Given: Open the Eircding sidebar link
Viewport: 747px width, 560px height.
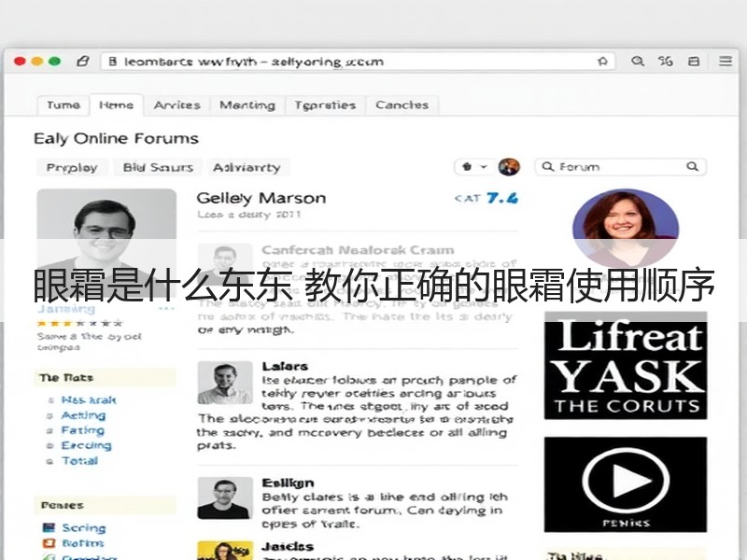Looking at the screenshot, I should [86, 446].
